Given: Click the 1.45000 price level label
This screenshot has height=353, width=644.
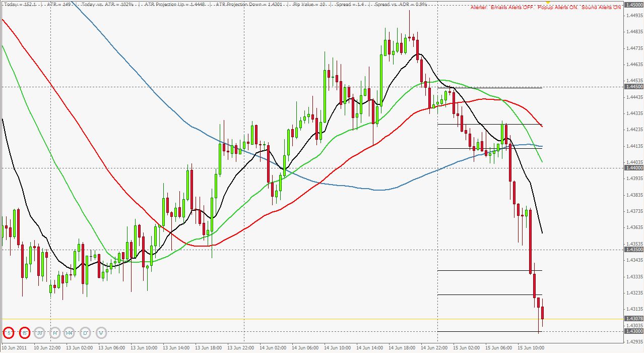Looking at the screenshot, I should coord(634,5).
